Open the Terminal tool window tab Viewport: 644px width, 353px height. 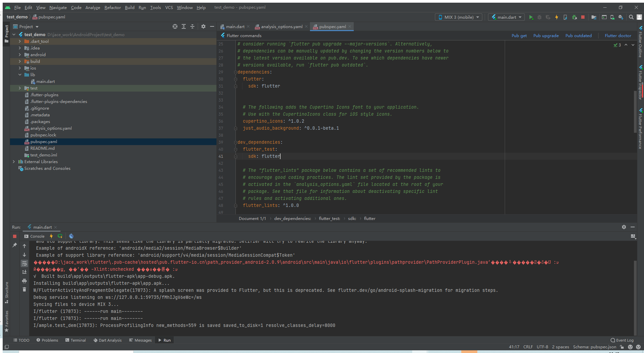(75, 340)
